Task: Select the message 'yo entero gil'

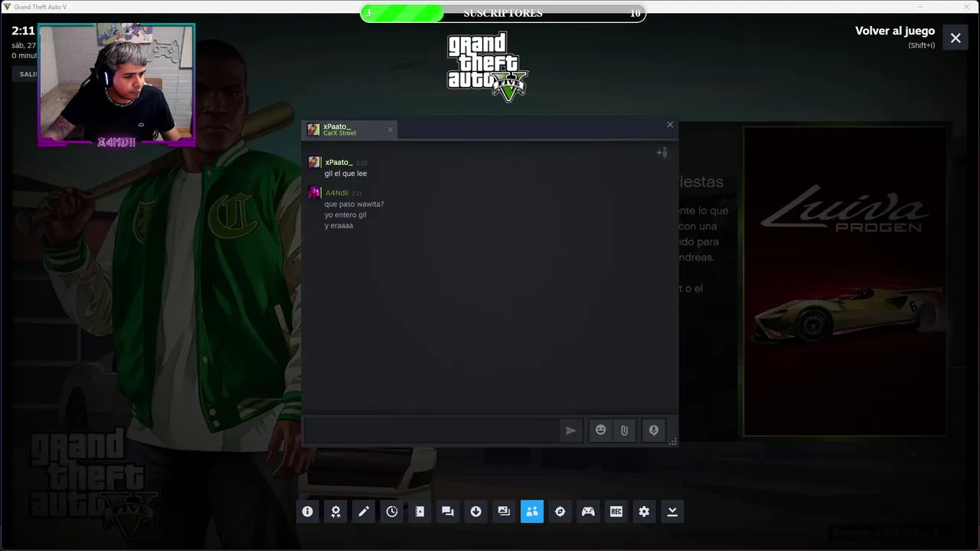Action: (345, 215)
